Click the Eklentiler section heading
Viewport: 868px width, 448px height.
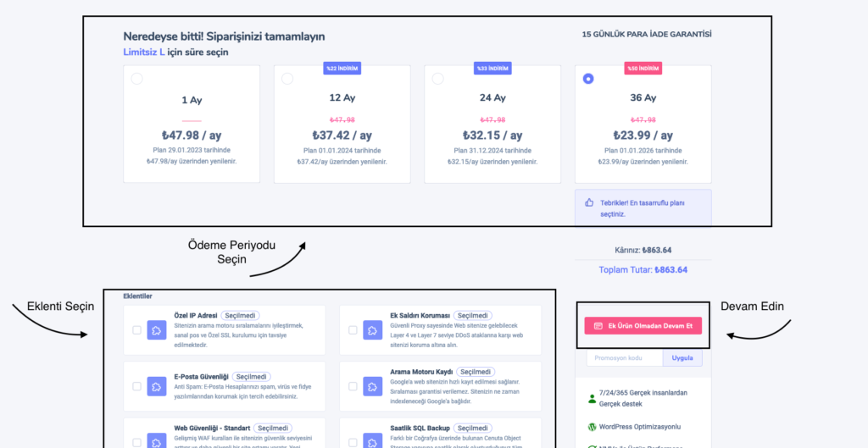tap(138, 296)
